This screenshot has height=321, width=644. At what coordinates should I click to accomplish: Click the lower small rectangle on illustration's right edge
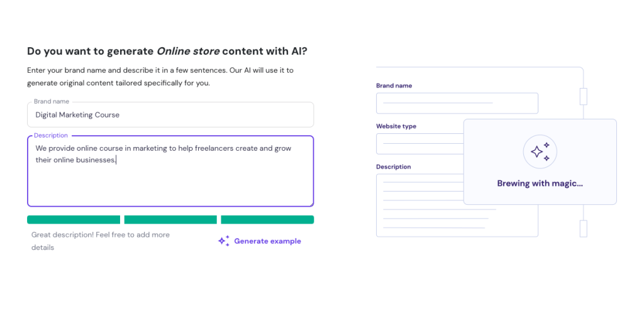point(583,229)
